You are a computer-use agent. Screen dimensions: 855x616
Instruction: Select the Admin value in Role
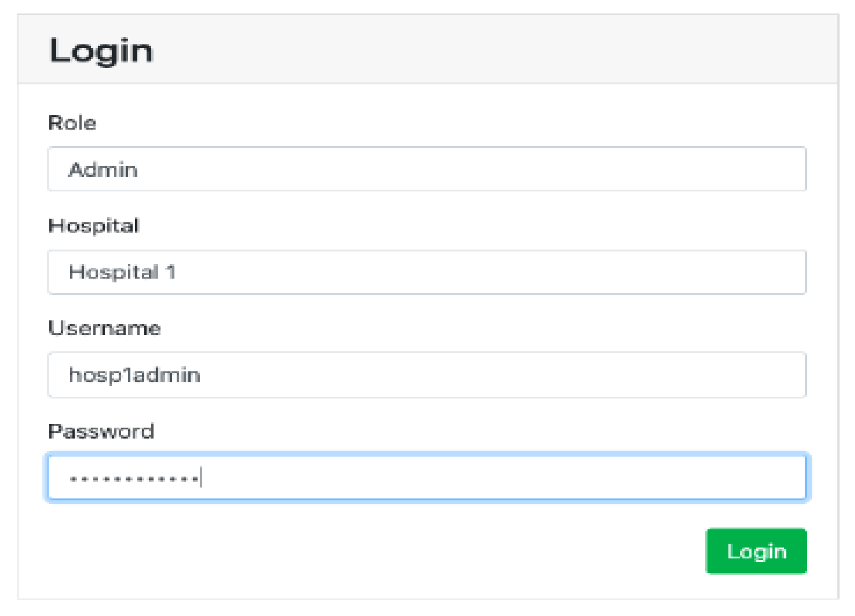tap(103, 170)
